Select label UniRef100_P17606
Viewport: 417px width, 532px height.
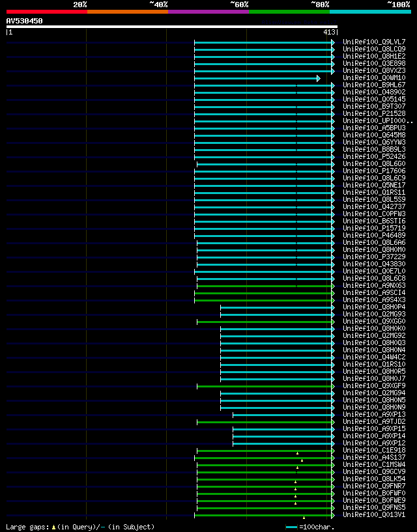[x=374, y=171]
